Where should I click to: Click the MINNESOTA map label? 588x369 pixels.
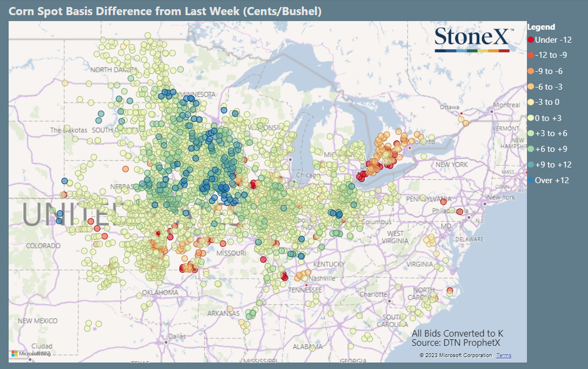pyautogui.click(x=198, y=95)
